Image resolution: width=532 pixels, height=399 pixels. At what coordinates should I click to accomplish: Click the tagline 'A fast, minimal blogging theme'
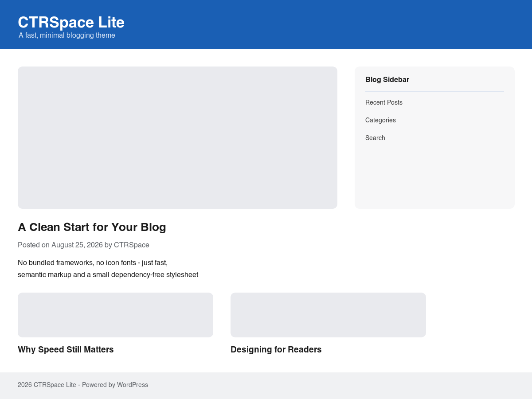tap(67, 35)
